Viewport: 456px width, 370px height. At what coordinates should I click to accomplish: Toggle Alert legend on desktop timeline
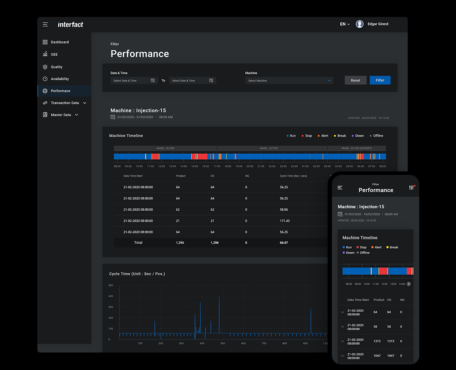323,136
